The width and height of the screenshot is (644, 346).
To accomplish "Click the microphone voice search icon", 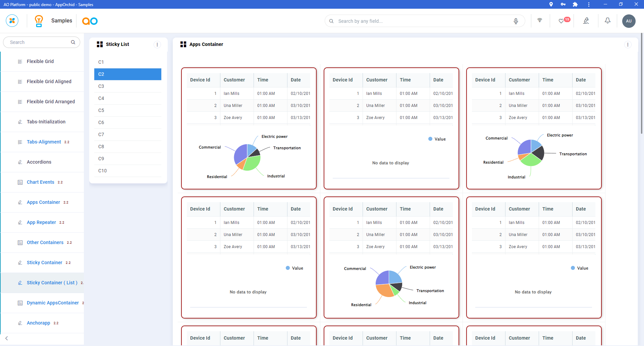I will (516, 21).
